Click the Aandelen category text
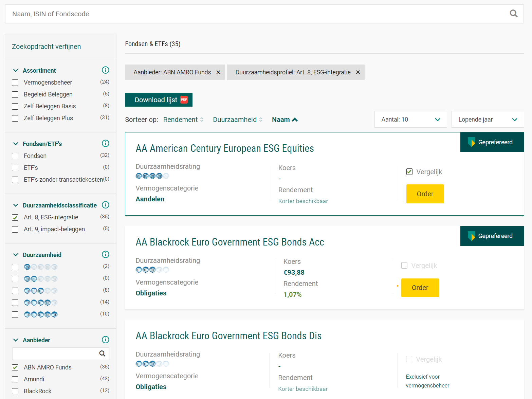Viewport: 532px width, 399px height. [150, 199]
